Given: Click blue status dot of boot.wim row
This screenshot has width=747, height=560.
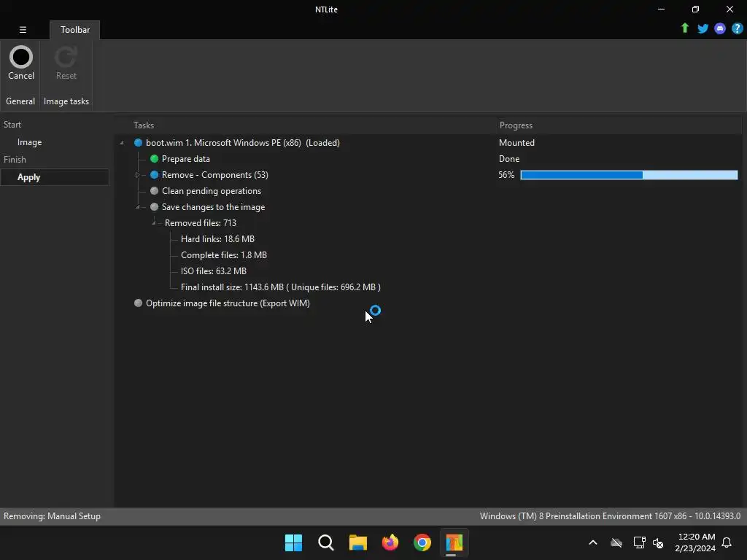Looking at the screenshot, I should point(138,143).
